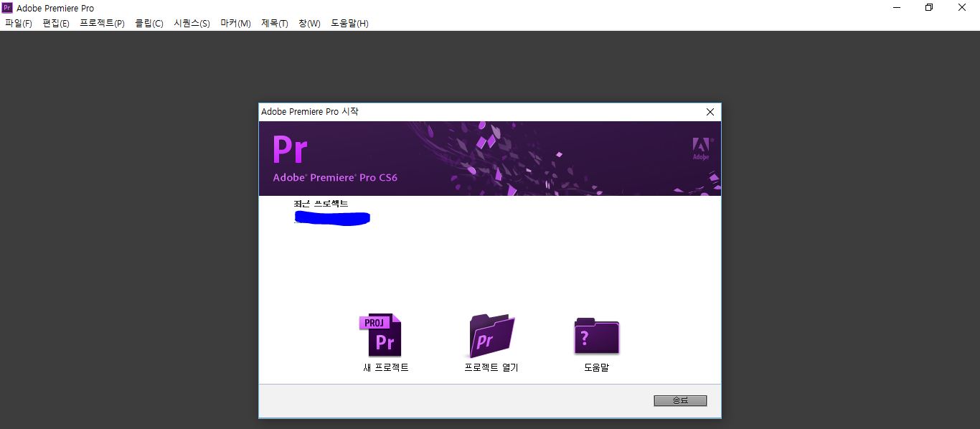Open the 클립(C) menu

point(149,24)
